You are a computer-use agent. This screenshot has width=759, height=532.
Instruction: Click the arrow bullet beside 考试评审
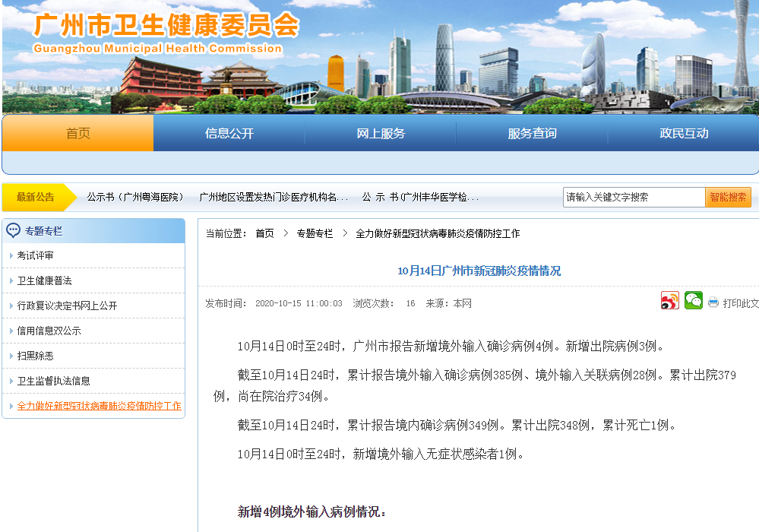click(11, 255)
